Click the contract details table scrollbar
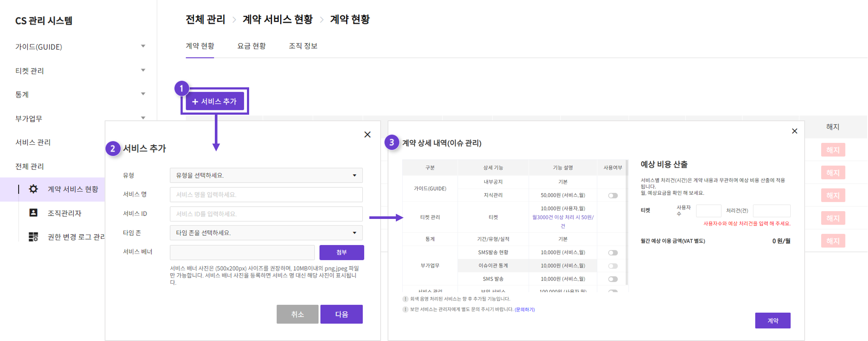 (627, 226)
